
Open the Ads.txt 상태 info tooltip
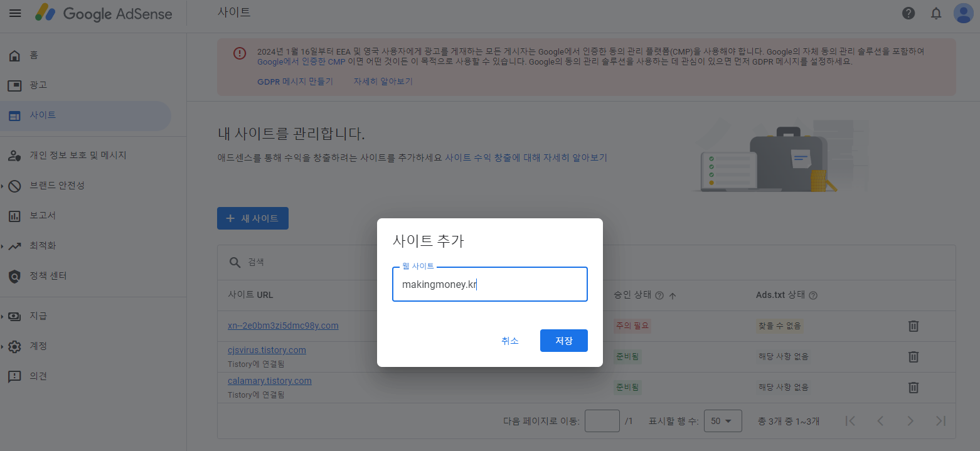click(x=812, y=294)
